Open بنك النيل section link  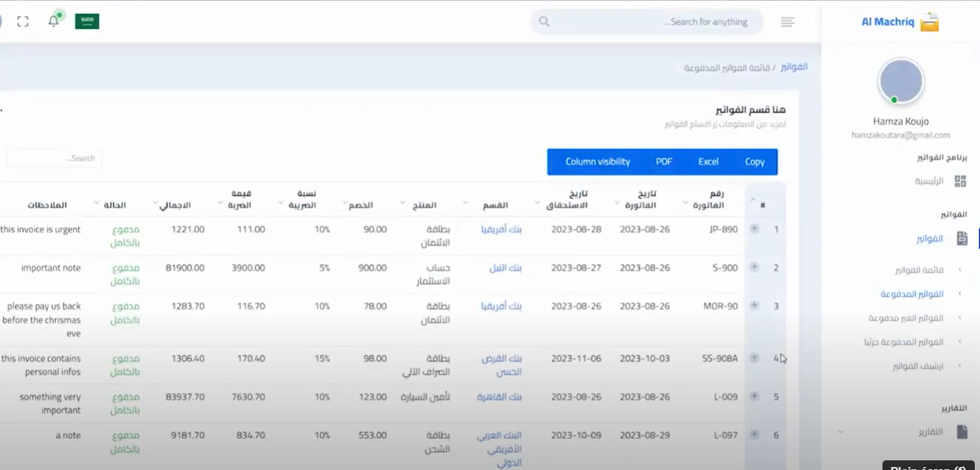click(506, 268)
